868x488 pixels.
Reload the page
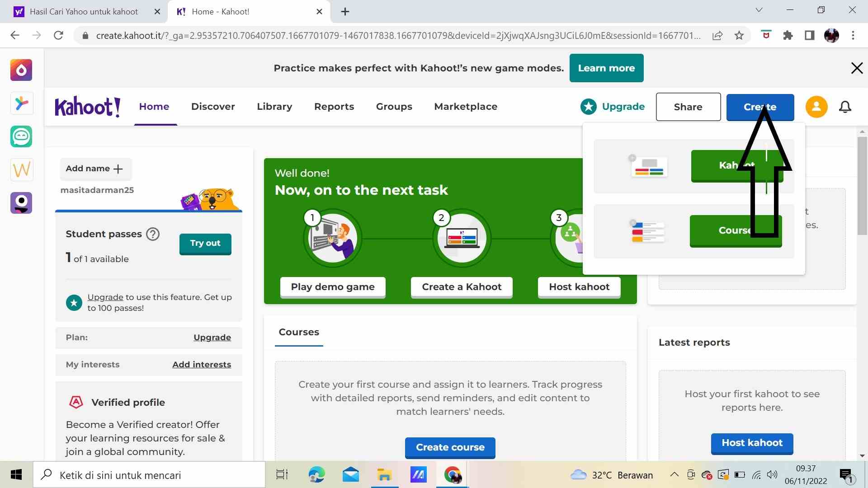(58, 35)
